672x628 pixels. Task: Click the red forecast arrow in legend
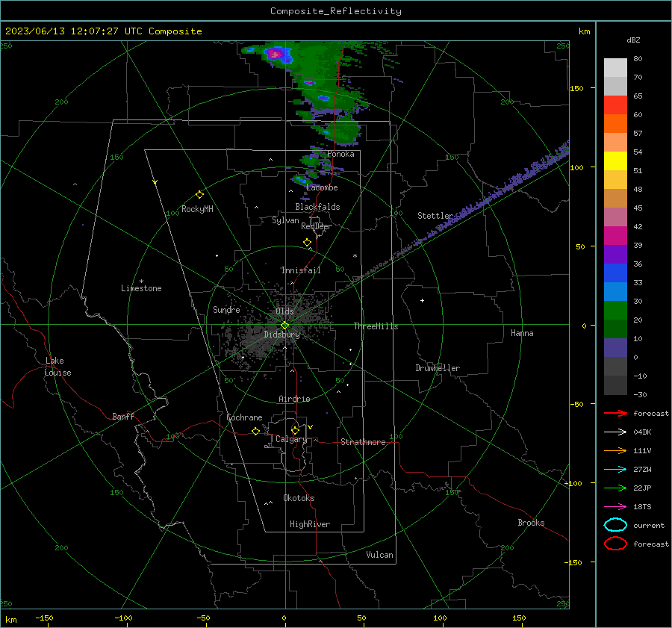615,413
